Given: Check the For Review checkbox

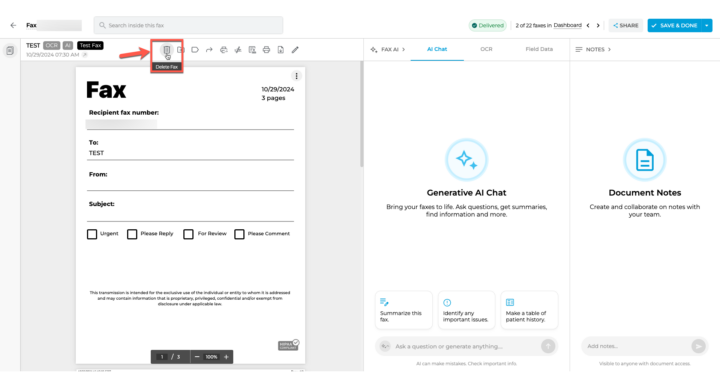Looking at the screenshot, I should coord(188,234).
